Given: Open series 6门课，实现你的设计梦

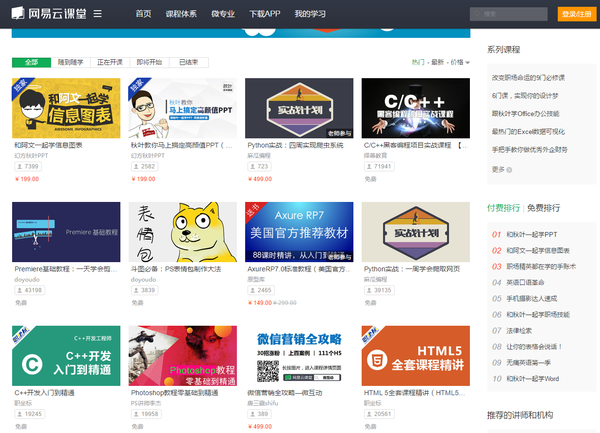Looking at the screenshot, I should 525,96.
